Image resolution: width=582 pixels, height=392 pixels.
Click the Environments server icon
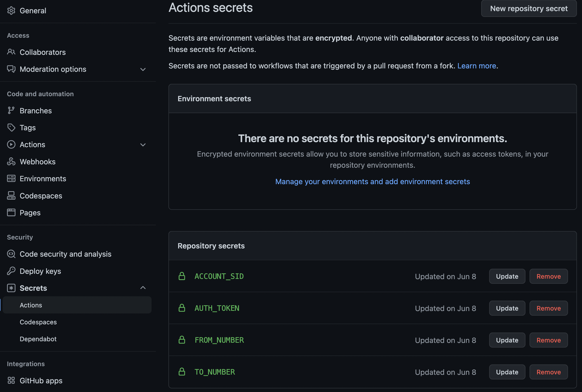[11, 179]
